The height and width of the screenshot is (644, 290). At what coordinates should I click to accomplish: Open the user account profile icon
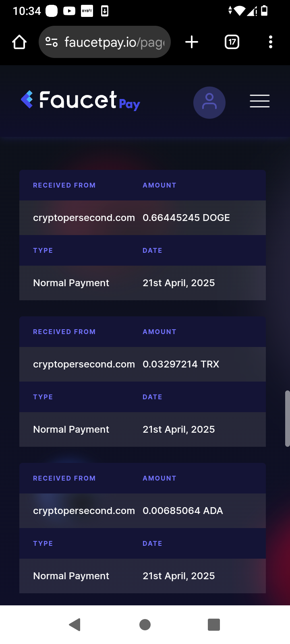(x=209, y=103)
